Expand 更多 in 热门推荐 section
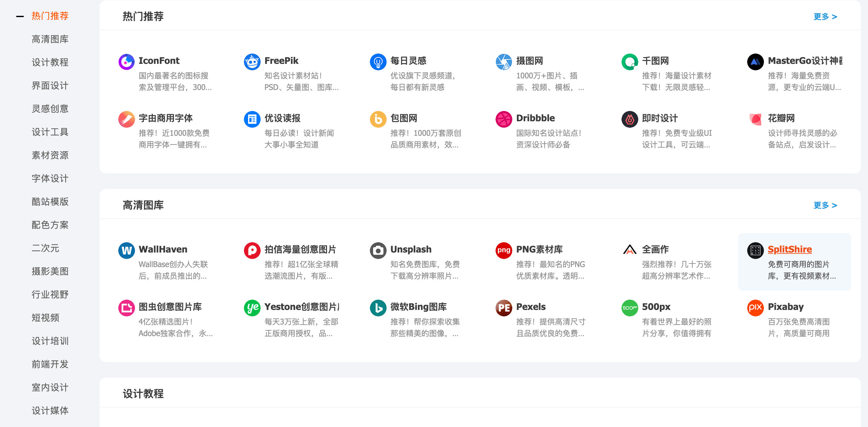Image resolution: width=868 pixels, height=427 pixels. pos(825,16)
